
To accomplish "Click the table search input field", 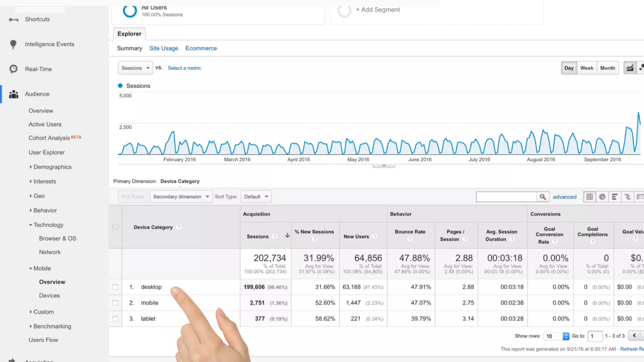I will tap(506, 197).
